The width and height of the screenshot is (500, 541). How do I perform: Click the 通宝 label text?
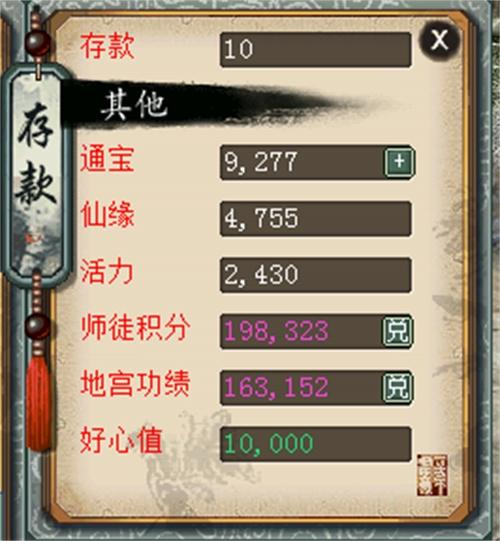point(107,159)
